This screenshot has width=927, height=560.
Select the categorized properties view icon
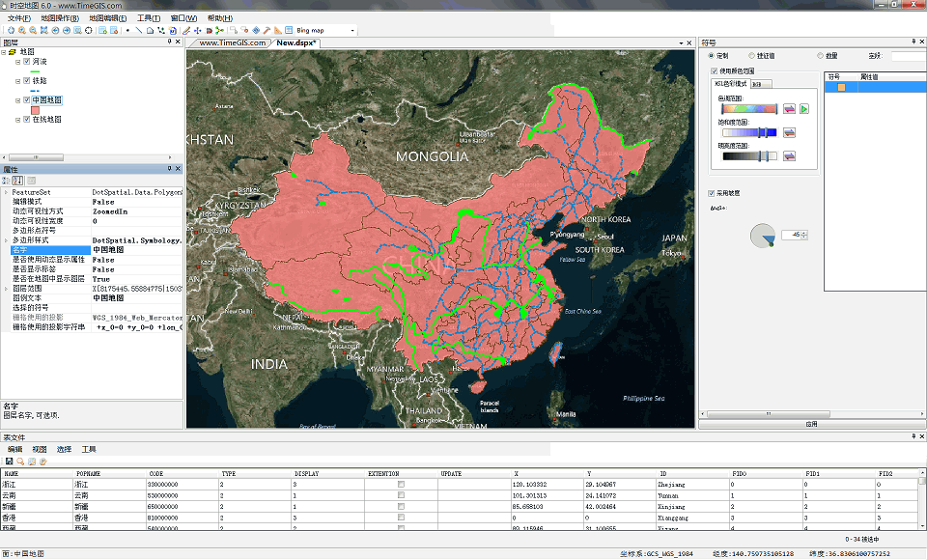coord(8,181)
